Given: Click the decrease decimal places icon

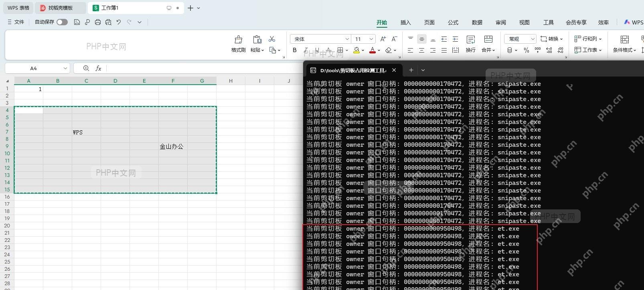Looking at the screenshot, I should tap(560, 50).
